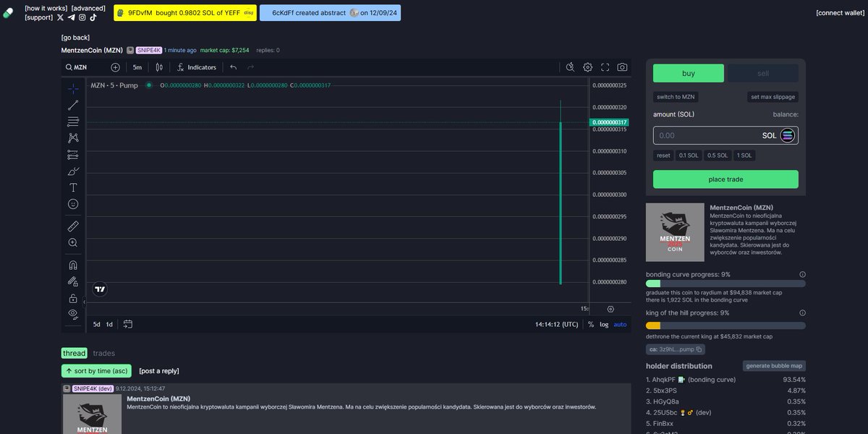The width and height of the screenshot is (868, 434).
Task: Open the emoji icons tool
Action: 73,204
